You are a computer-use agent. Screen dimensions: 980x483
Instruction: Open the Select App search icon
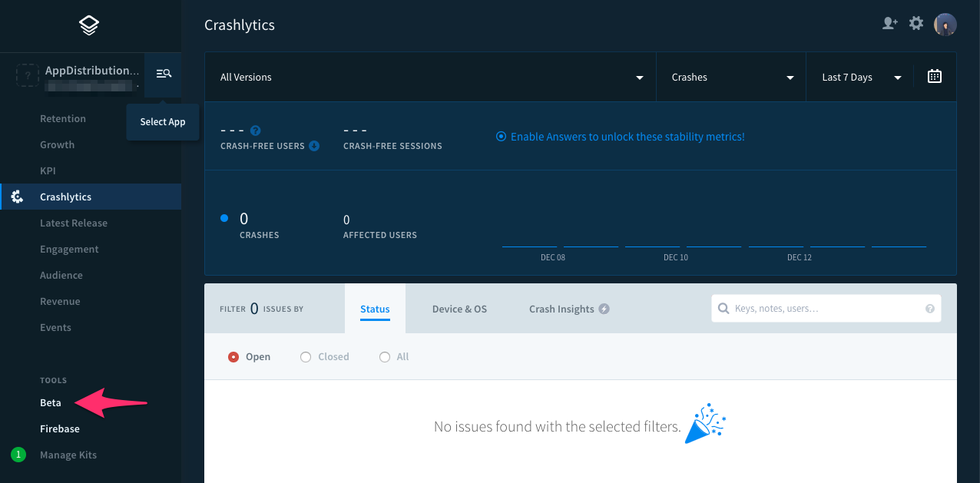click(164, 74)
